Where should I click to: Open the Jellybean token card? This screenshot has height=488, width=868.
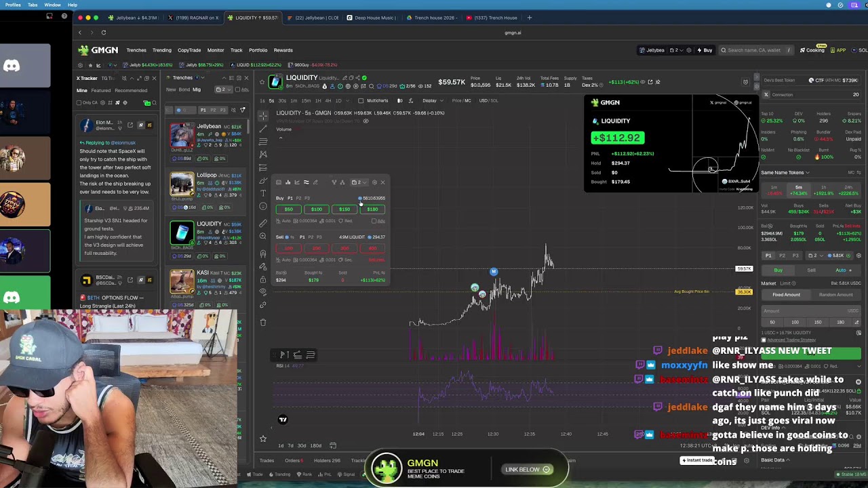208,142
